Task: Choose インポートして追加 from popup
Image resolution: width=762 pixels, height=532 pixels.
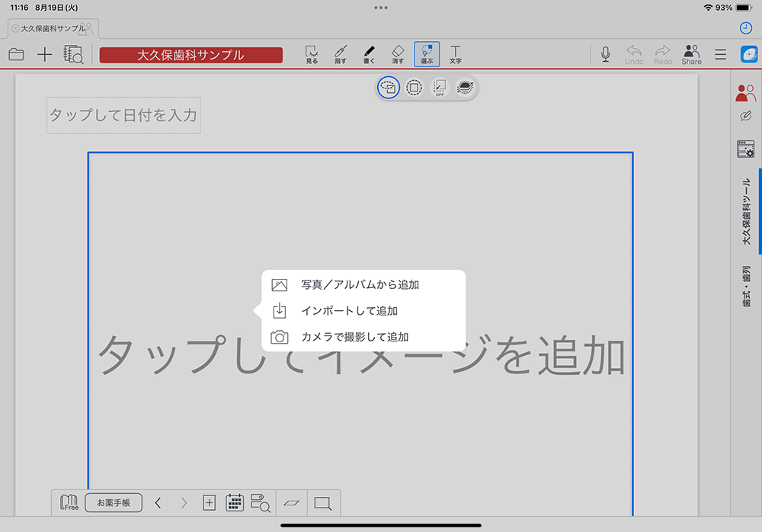Action: pyautogui.click(x=349, y=311)
